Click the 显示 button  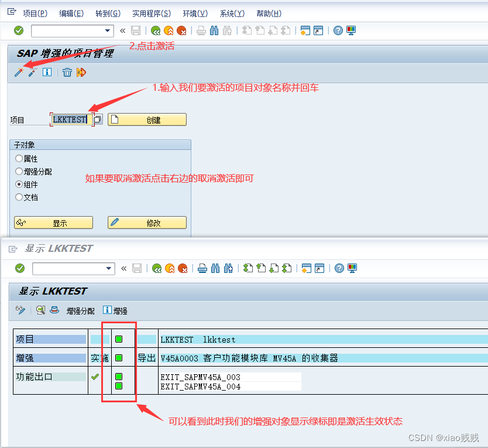(x=53, y=222)
